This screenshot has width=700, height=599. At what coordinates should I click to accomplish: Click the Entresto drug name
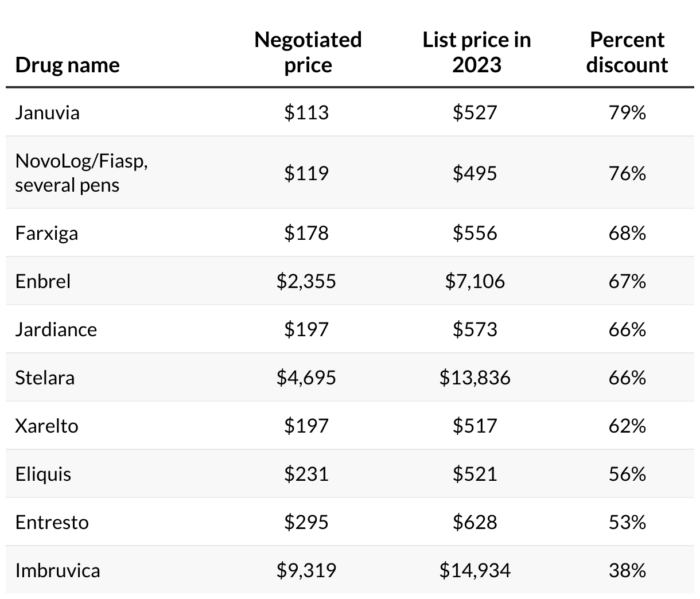[52, 522]
